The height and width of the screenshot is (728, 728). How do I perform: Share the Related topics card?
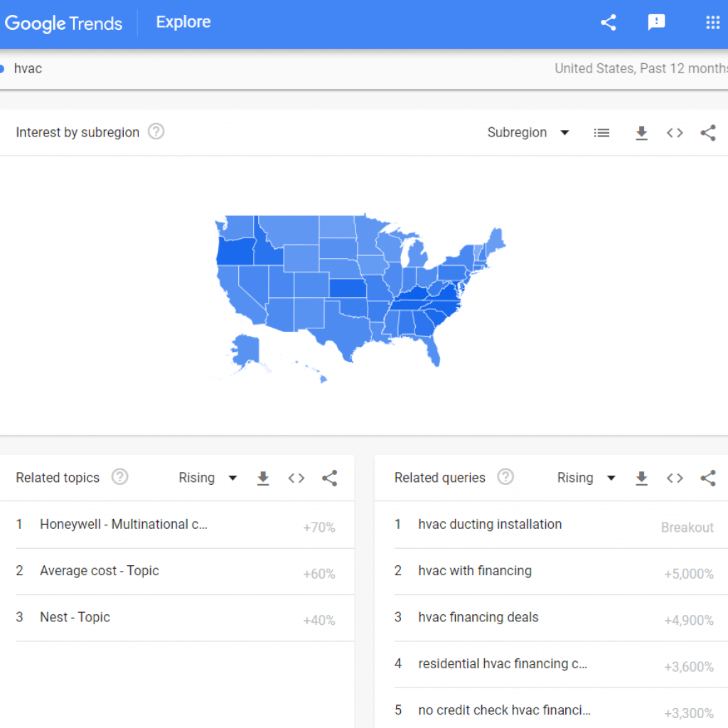pos(329,478)
